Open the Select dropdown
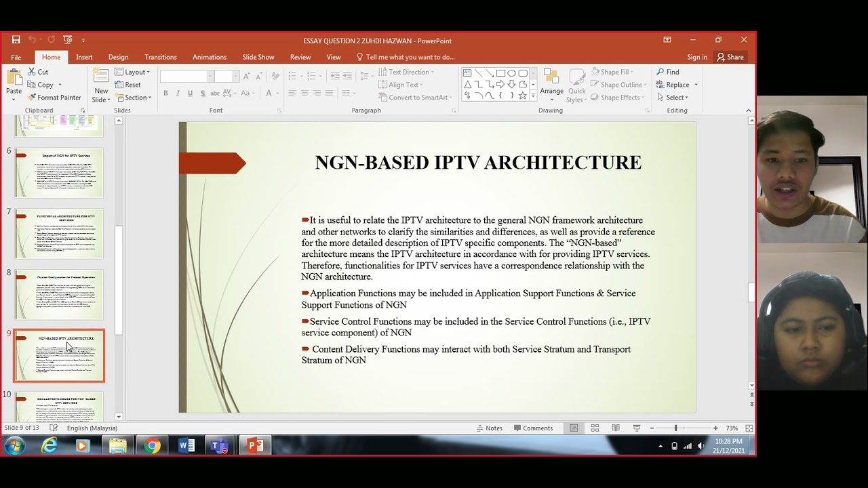The width and height of the screenshot is (868, 488). tap(672, 98)
